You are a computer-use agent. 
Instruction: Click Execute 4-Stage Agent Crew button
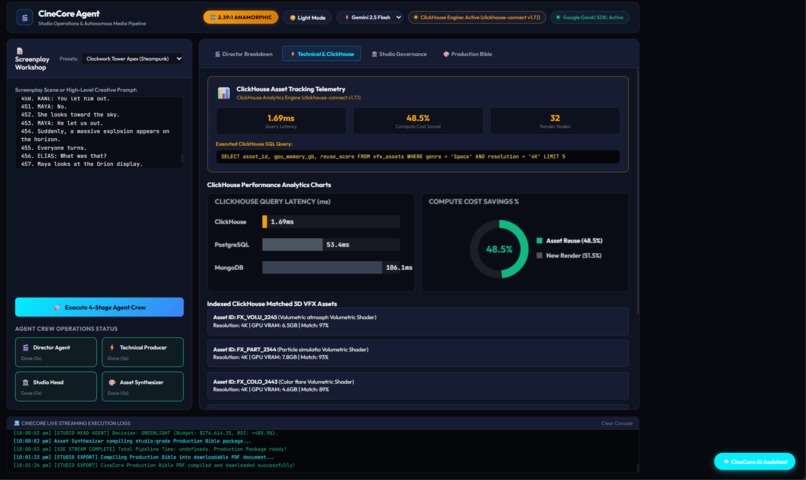(99, 307)
